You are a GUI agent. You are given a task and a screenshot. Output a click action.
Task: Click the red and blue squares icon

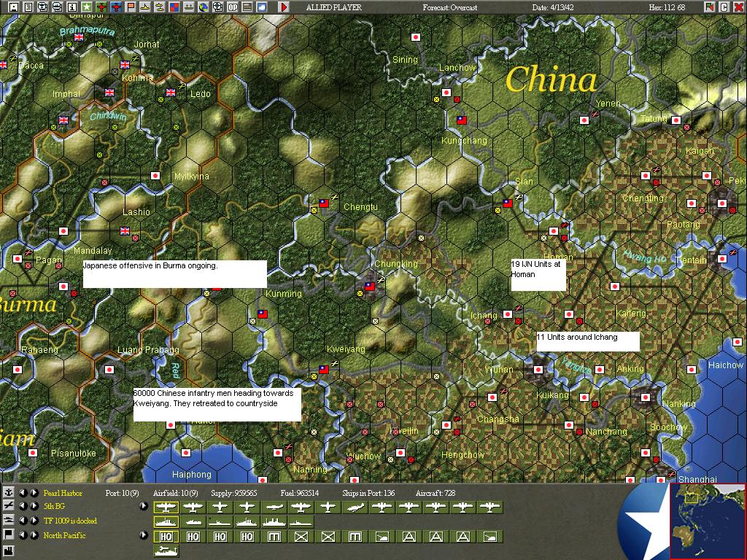pos(174,7)
